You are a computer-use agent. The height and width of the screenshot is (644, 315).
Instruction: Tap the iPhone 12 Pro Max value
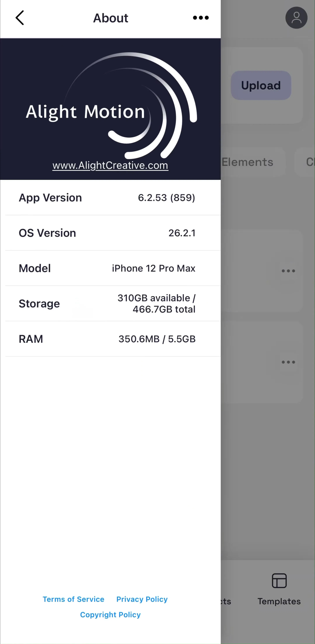154,268
